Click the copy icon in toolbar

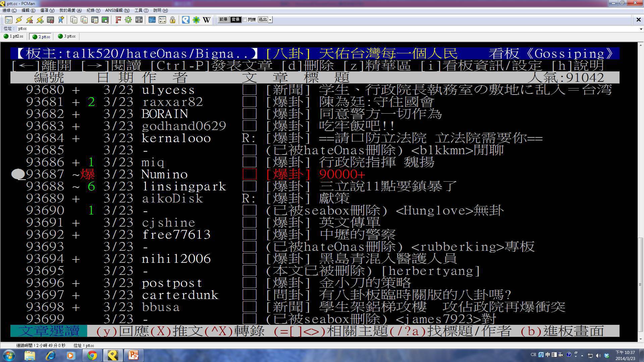click(x=74, y=20)
